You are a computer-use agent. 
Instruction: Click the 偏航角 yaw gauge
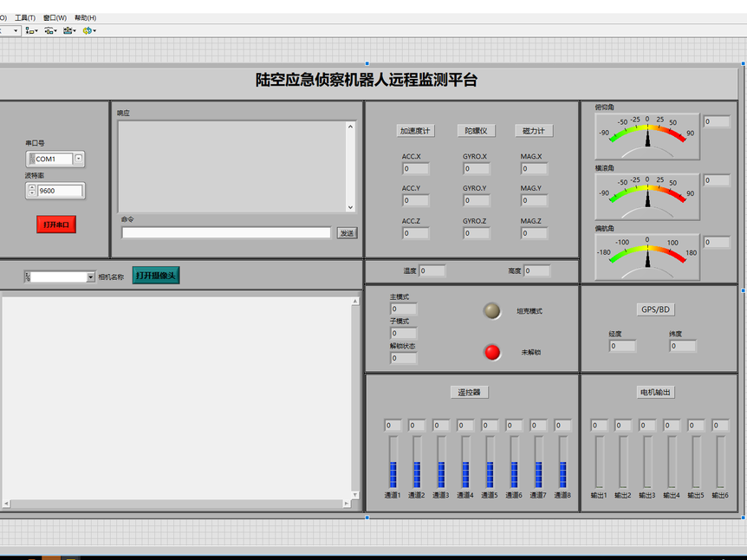point(647,257)
